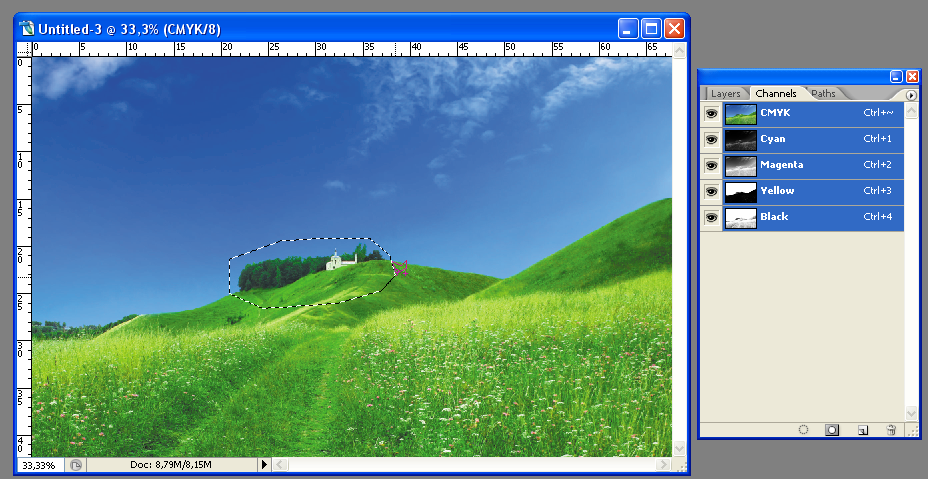Click the white church inside the selection
This screenshot has width=928, height=479.
[x=340, y=261]
